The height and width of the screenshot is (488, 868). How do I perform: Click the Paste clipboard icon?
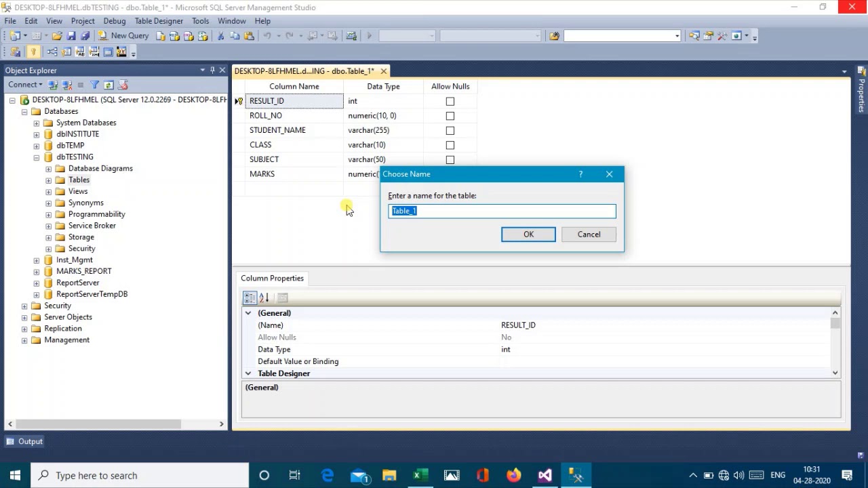point(249,36)
